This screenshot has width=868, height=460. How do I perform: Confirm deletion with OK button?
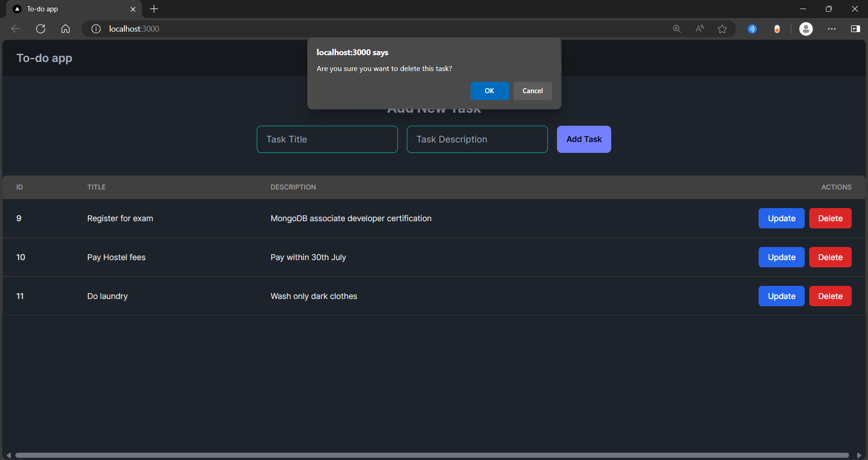pyautogui.click(x=490, y=91)
